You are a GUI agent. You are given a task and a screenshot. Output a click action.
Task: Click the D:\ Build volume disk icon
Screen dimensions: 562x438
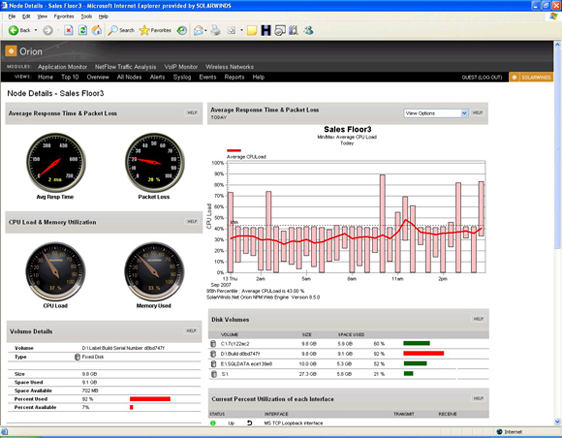pos(213,354)
